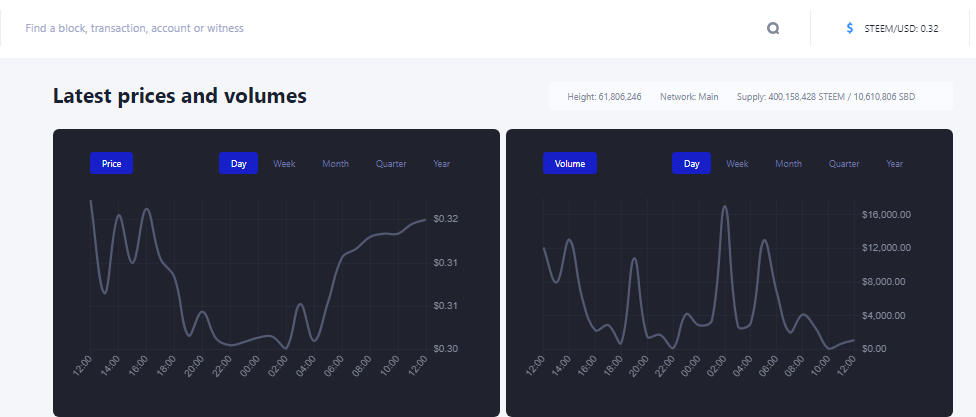
Task: Focus the block/transaction search field
Action: (x=392, y=28)
